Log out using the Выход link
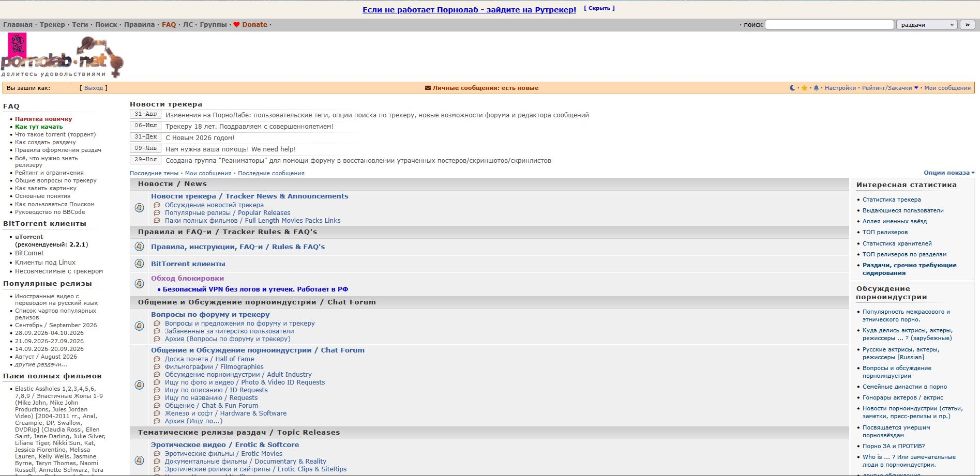Image resolution: width=980 pixels, height=476 pixels. pyautogui.click(x=94, y=88)
